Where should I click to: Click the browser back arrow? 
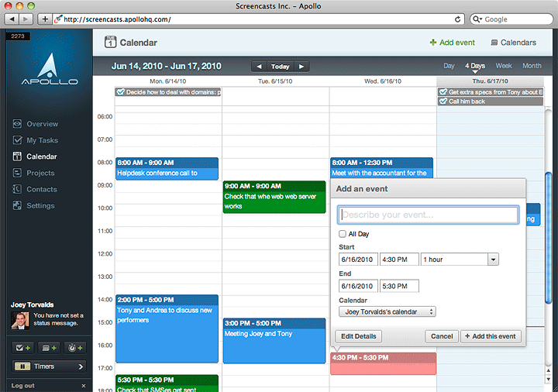[12, 19]
